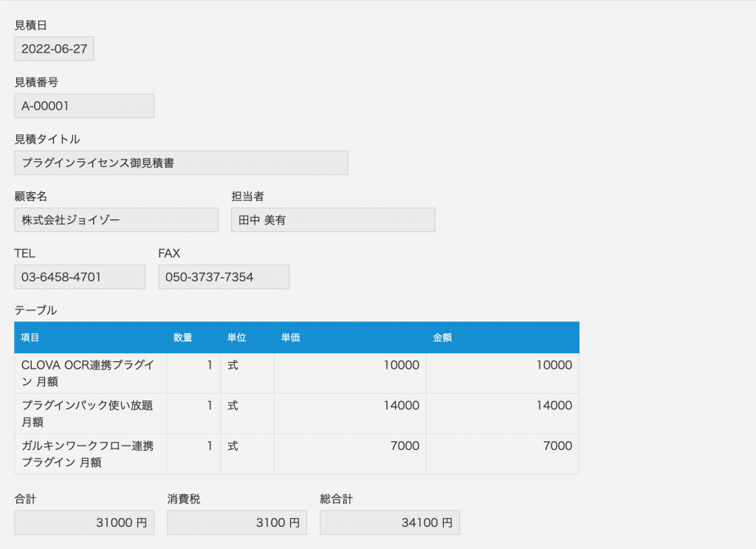Click the 総合計 field showing 34100 円

(390, 522)
